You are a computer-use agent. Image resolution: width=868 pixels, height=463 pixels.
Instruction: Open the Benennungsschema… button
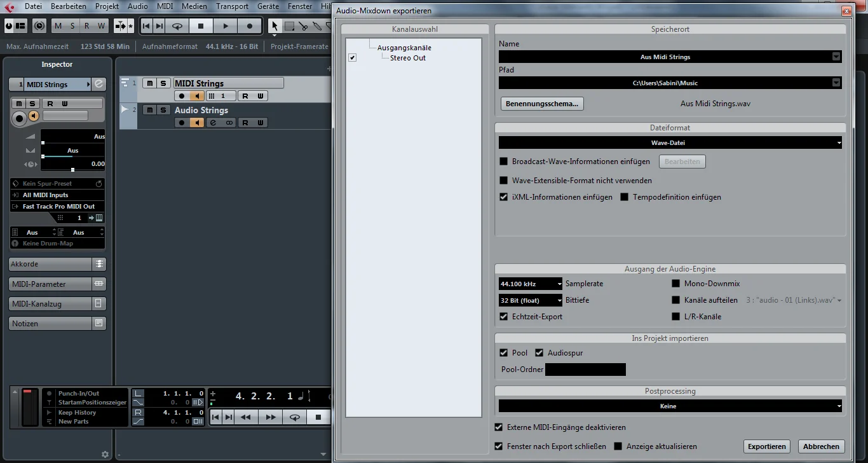(543, 104)
